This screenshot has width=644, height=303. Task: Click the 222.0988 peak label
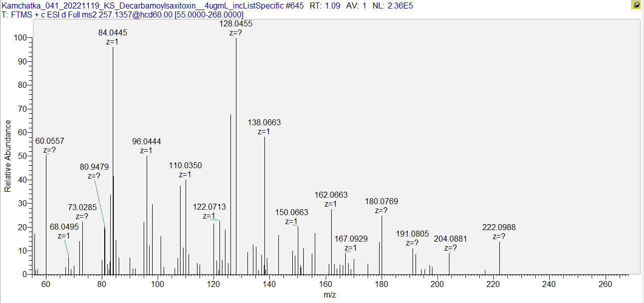pos(499,228)
